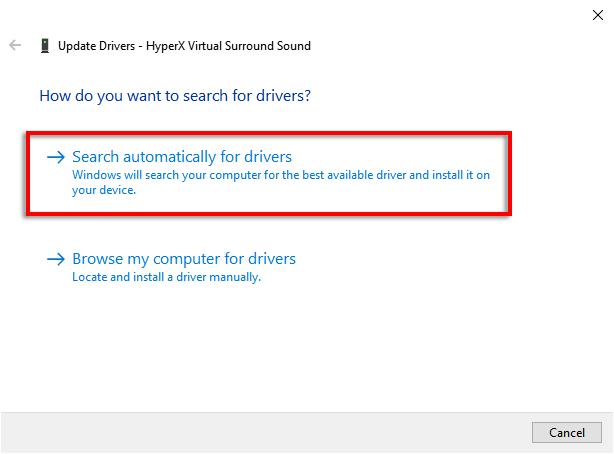
Task: Click 'Windows will search your computer' description
Action: [281, 182]
